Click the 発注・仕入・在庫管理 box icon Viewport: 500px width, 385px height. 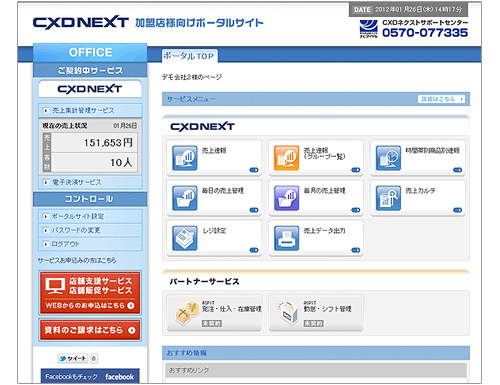pyautogui.click(x=187, y=313)
